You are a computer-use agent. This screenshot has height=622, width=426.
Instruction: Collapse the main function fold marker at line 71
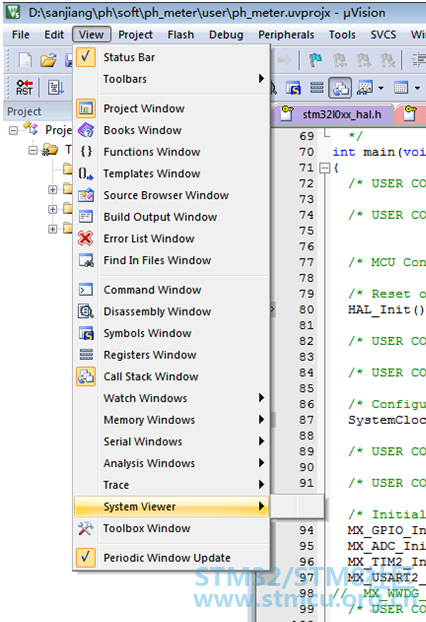(x=324, y=168)
